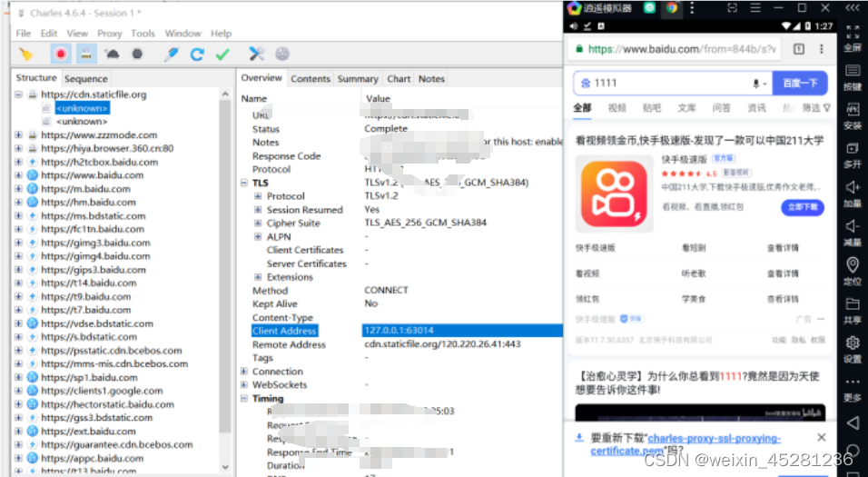Switch to the Sequence tab
Viewport: 868px width, 477px height.
coord(86,79)
